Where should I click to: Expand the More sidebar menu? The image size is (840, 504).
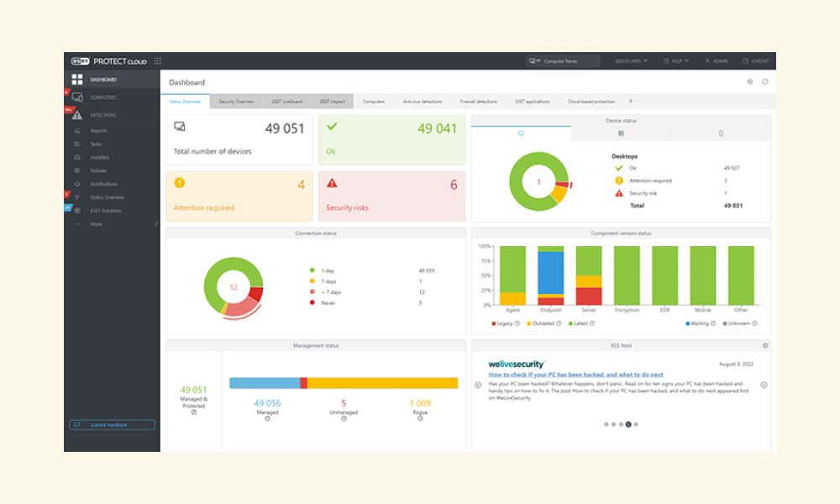tap(112, 224)
